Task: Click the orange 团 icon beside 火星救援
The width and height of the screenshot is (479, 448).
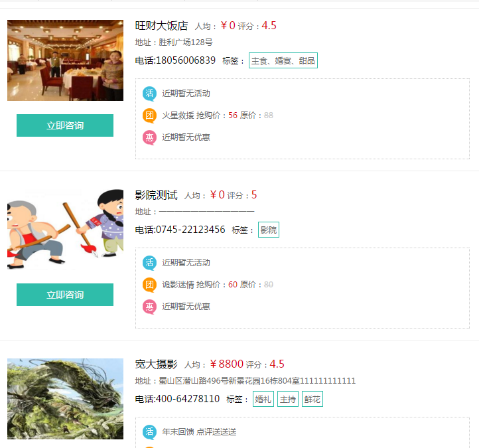Action: coord(149,115)
